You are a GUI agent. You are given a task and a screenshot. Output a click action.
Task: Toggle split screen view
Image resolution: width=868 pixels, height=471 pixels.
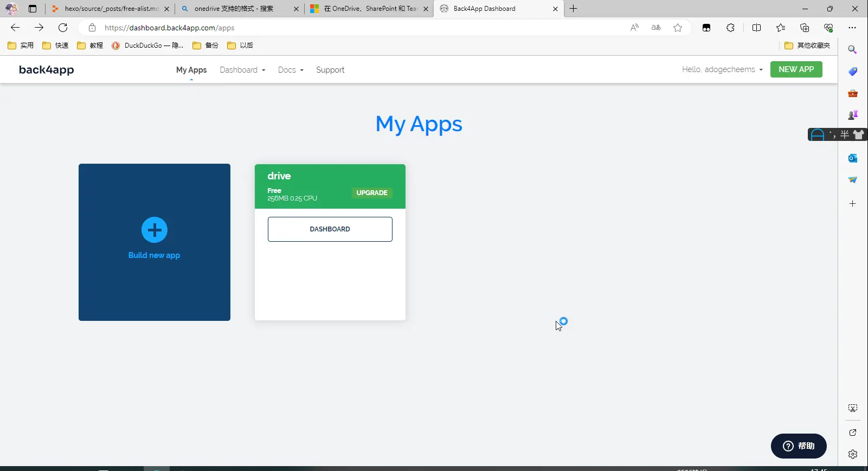pos(756,28)
